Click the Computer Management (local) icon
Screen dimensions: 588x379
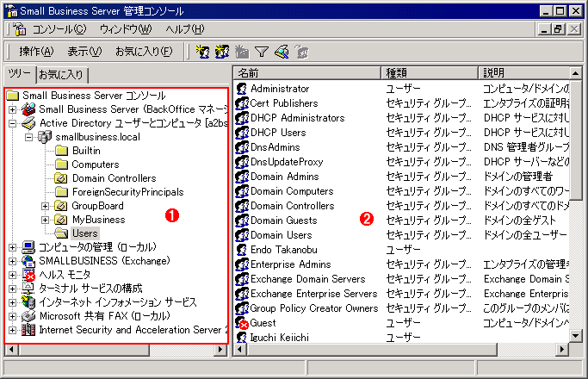click(28, 247)
